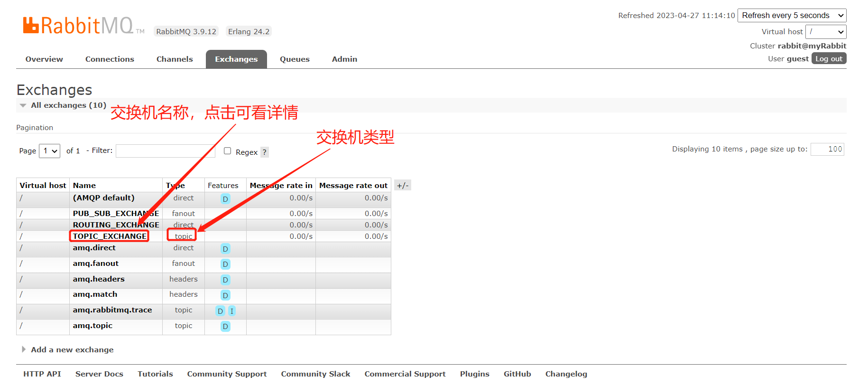This screenshot has height=386, width=868.
Task: Open the TOPIC_EXCHANGE exchange details
Action: (110, 236)
